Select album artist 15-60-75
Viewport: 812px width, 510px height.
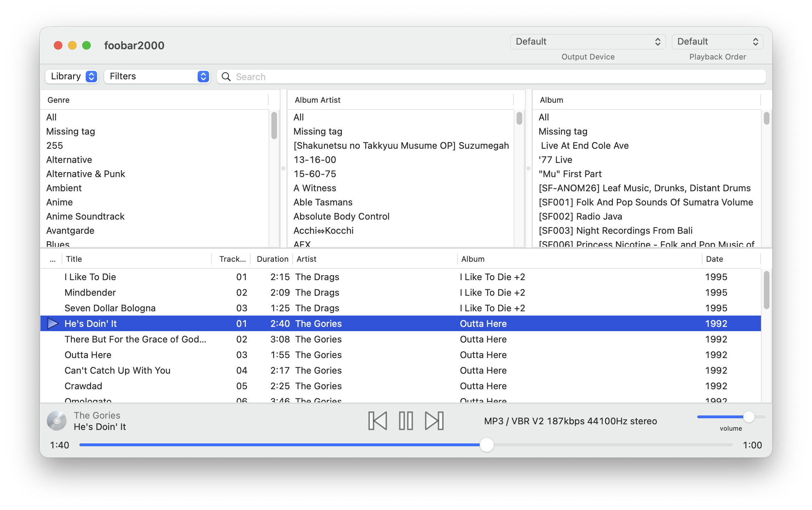pos(401,174)
